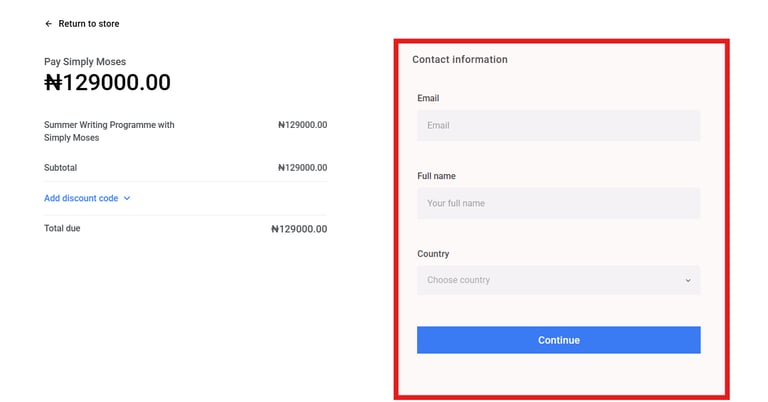The image size is (768, 402).
Task: Select the Summer Writing Programme item name
Action: coord(109,131)
